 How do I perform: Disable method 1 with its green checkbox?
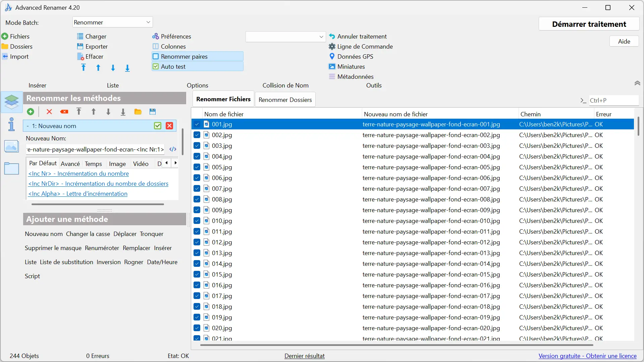pos(158,126)
